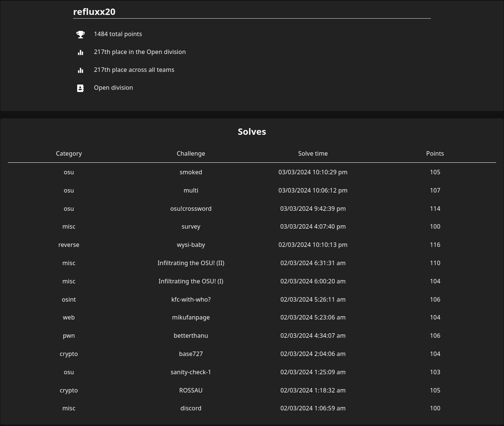504x426 pixels.
Task: Select the refluxx20 team name heading
Action: coord(94,12)
